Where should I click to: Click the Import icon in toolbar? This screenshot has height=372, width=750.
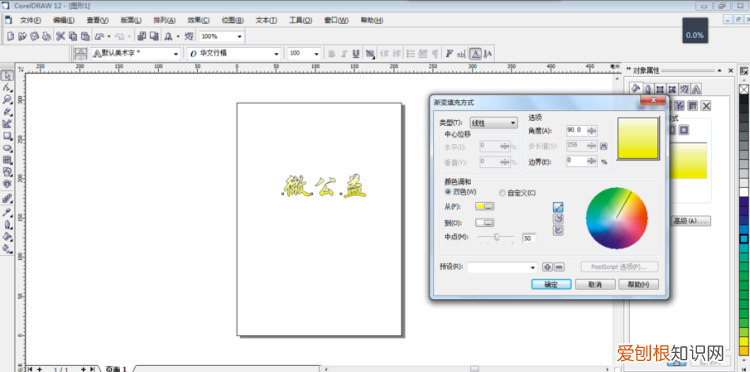[x=142, y=36]
